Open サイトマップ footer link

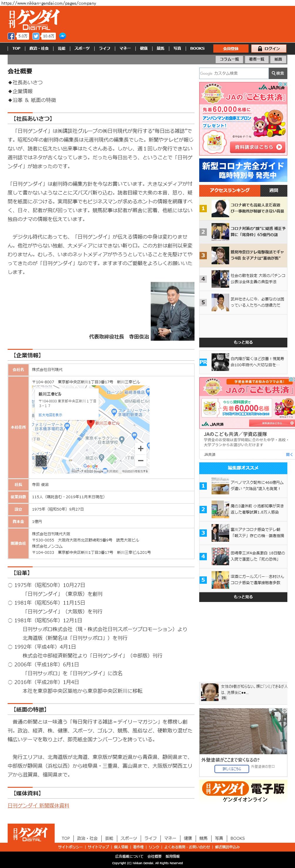[x=98, y=847]
